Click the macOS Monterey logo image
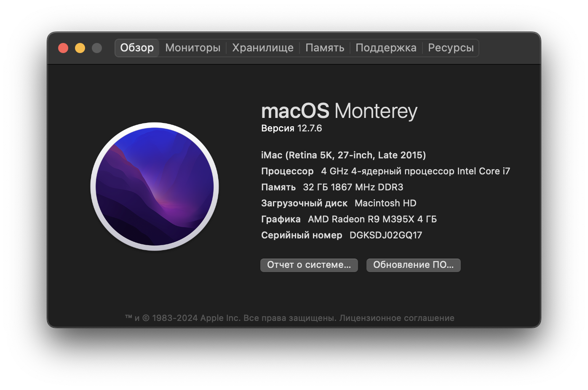This screenshot has width=588, height=390. tap(155, 187)
